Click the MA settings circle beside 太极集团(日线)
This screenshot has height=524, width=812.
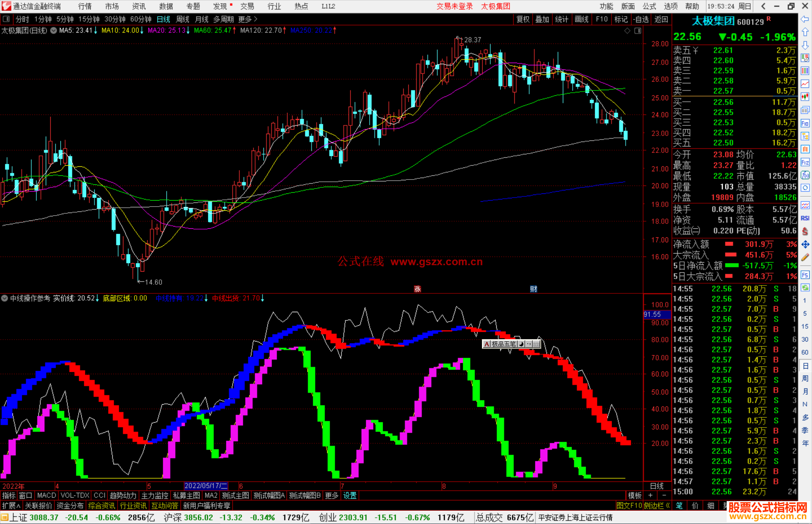click(54, 30)
